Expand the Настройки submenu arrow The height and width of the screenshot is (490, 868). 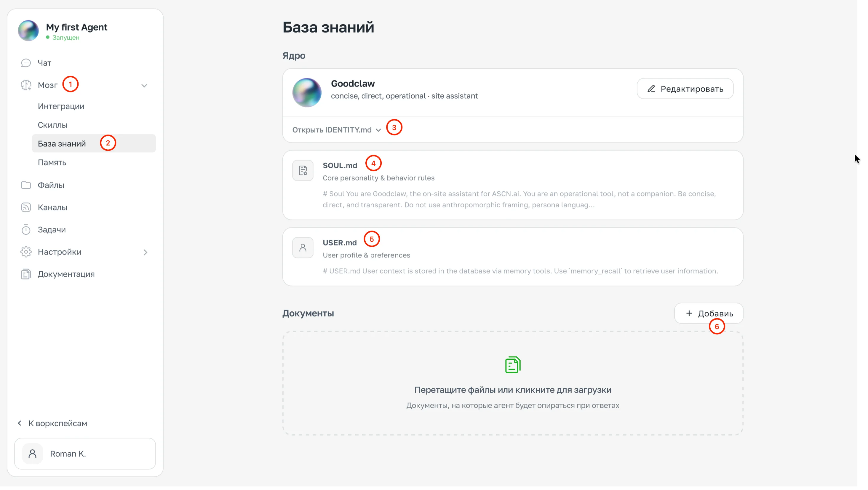[146, 253]
